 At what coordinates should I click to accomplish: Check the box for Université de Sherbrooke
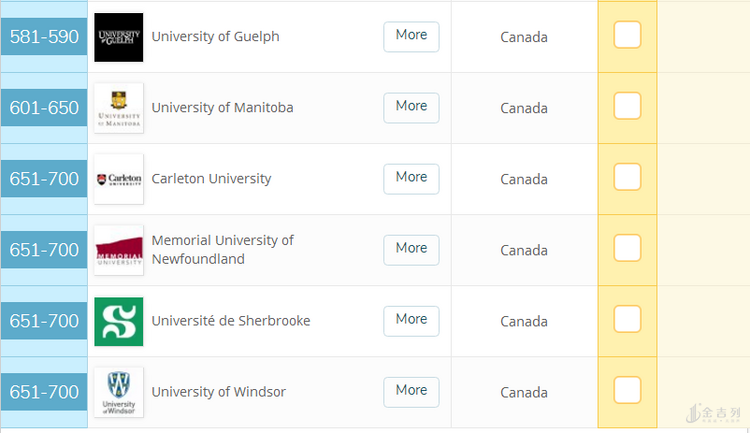[x=627, y=319]
